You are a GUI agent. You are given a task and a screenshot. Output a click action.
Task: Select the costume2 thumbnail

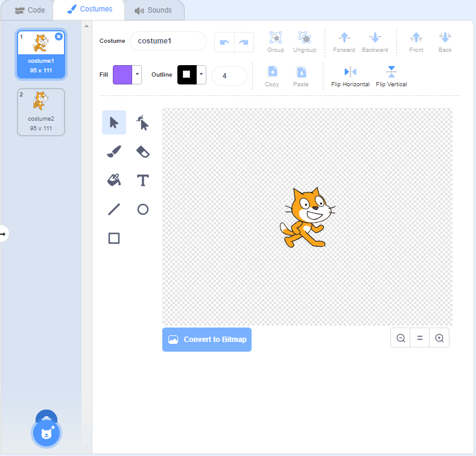point(41,112)
